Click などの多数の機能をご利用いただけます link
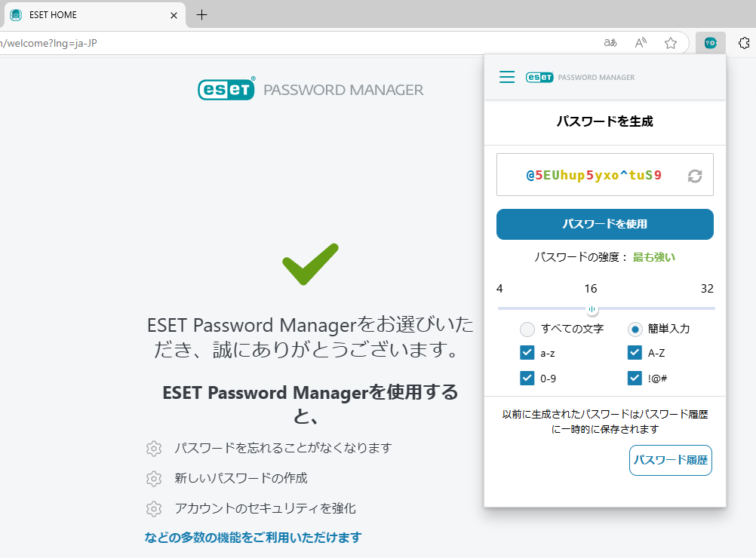The image size is (756, 558). coord(253,538)
